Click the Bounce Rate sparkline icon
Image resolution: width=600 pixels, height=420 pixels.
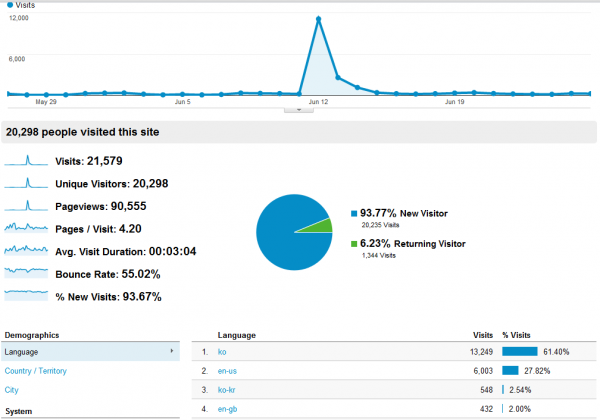[27, 273]
